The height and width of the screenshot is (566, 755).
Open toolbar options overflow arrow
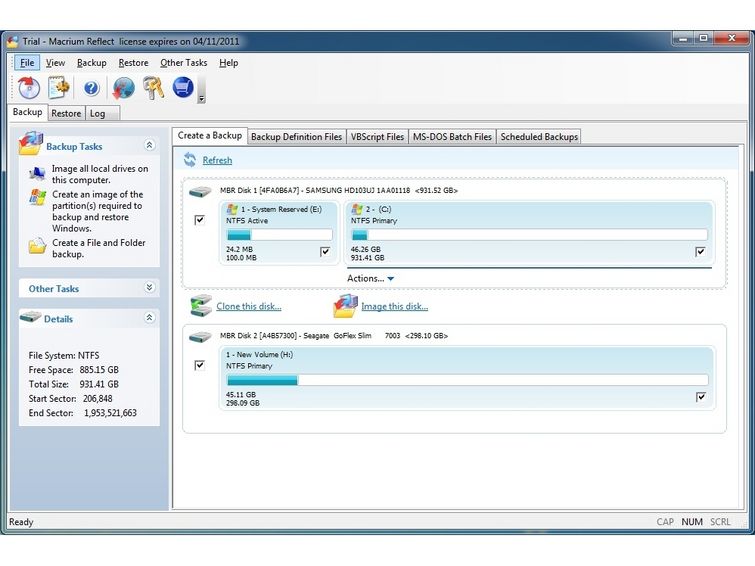pyautogui.click(x=202, y=98)
